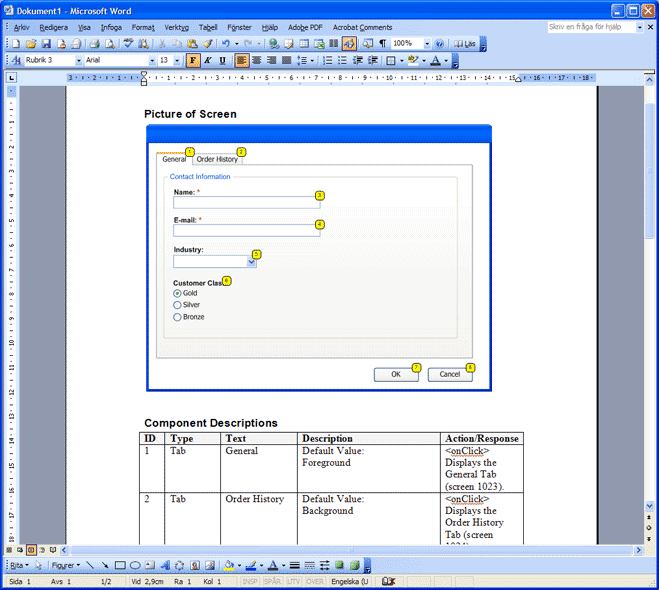
Task: Select the Line drawing tool
Action: point(90,566)
